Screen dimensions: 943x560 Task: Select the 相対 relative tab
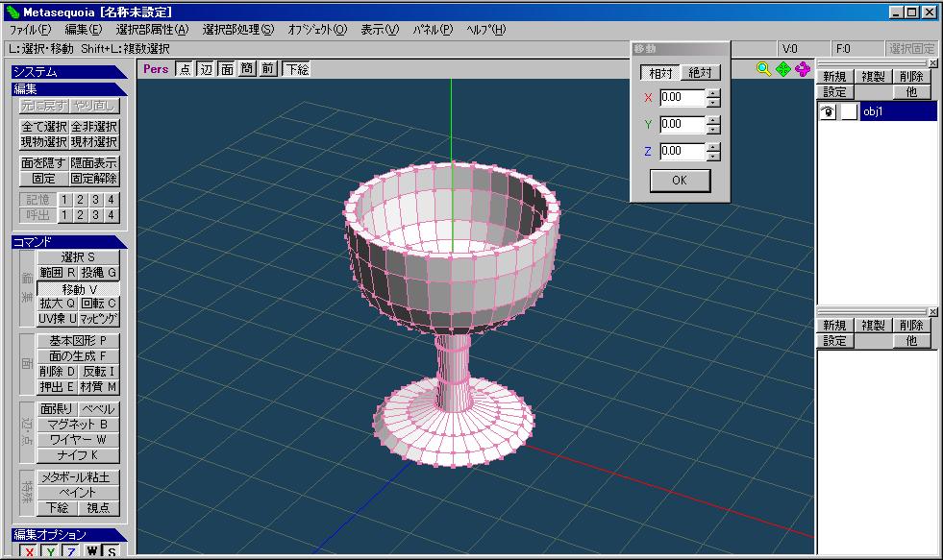pos(659,73)
